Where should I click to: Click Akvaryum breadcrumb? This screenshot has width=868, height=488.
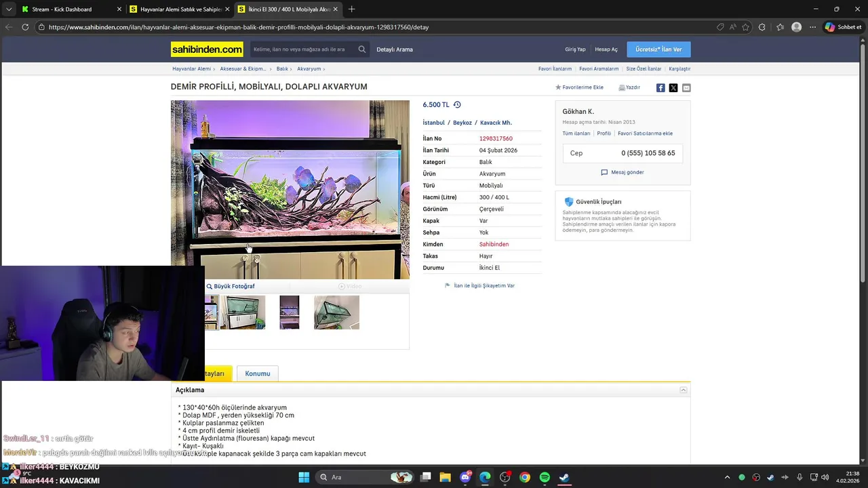tap(309, 69)
